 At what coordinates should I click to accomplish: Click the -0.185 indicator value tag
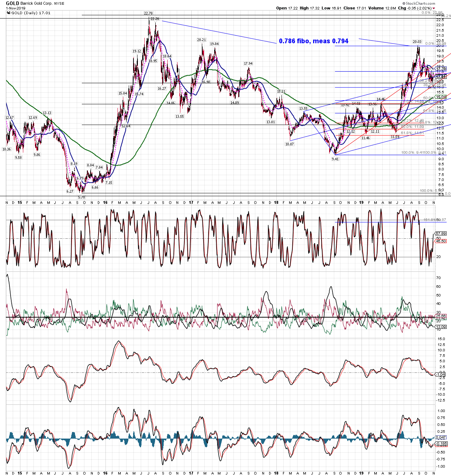coord(442,444)
